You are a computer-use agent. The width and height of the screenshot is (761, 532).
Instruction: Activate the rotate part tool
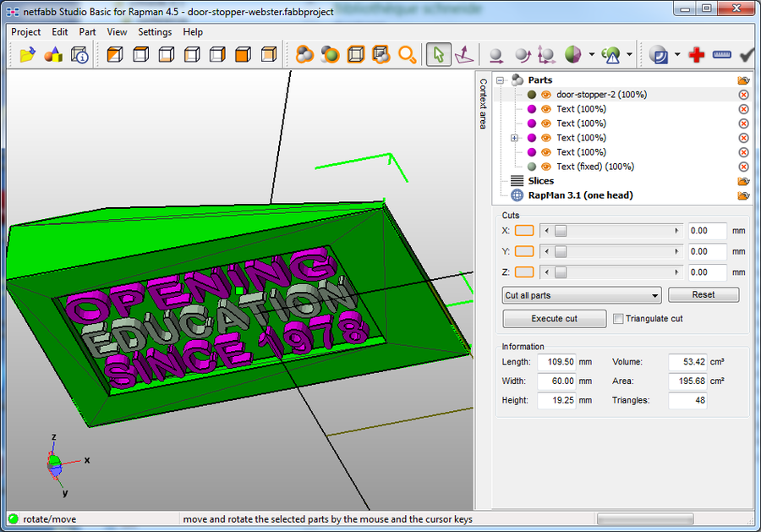click(x=522, y=54)
